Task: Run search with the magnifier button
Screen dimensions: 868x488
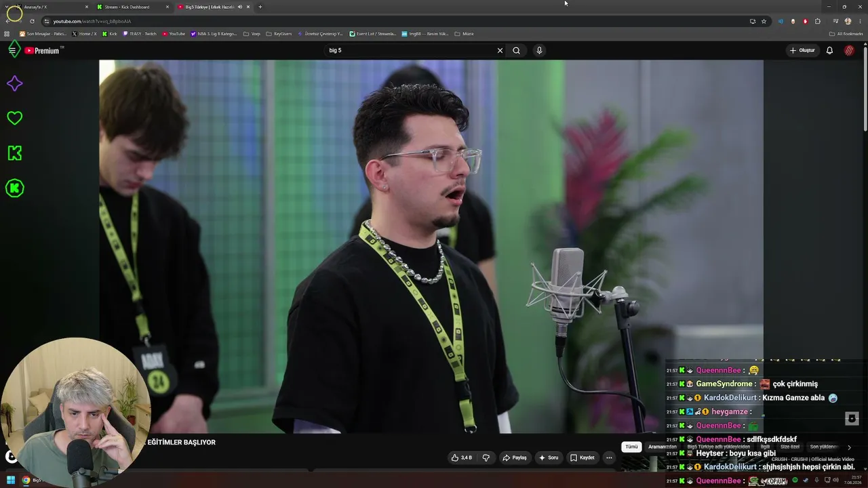Action: click(517, 50)
